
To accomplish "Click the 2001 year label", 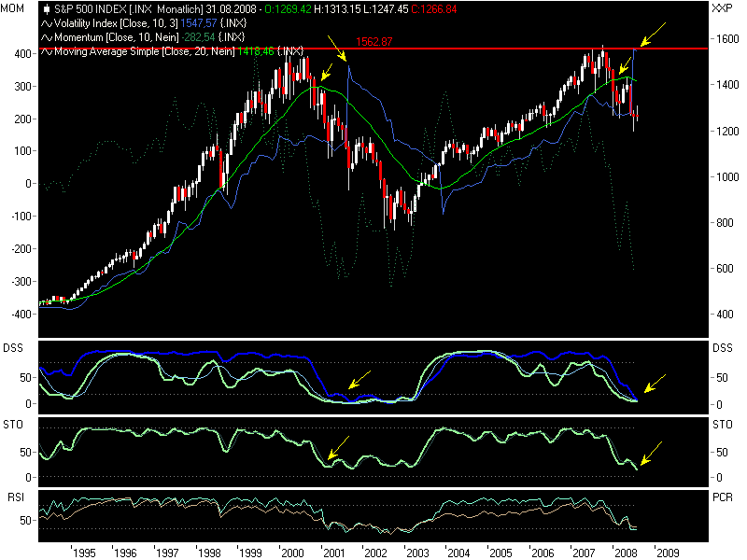I will [334, 553].
